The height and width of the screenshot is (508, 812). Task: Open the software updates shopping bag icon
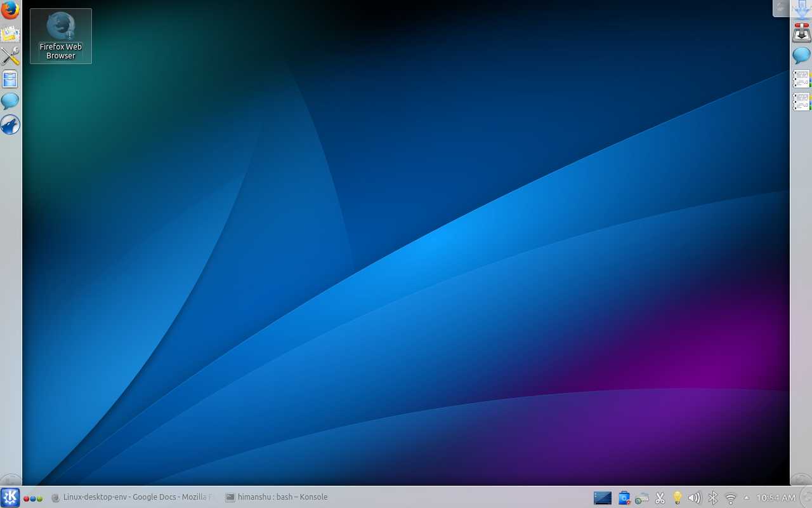[x=624, y=498]
